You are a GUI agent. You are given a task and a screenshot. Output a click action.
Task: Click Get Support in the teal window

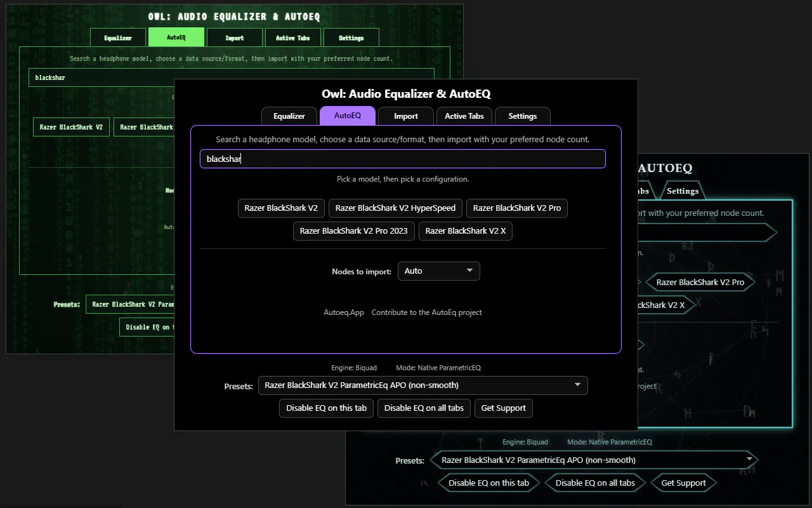683,483
